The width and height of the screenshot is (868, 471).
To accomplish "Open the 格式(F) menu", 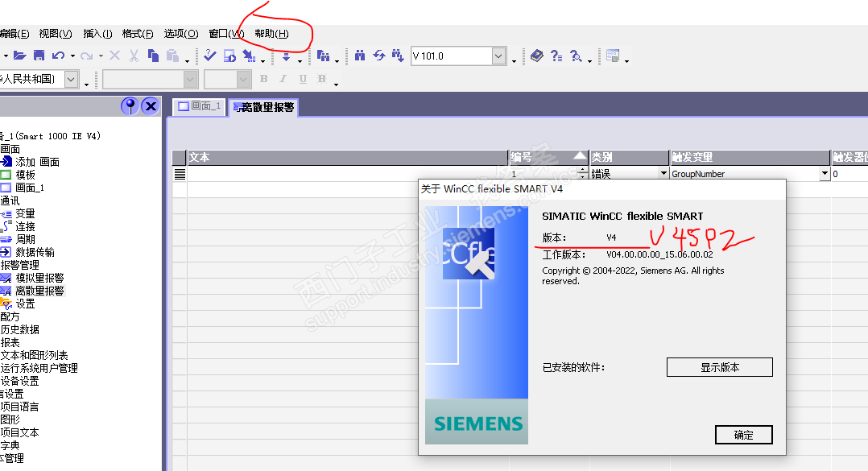I will point(137,34).
